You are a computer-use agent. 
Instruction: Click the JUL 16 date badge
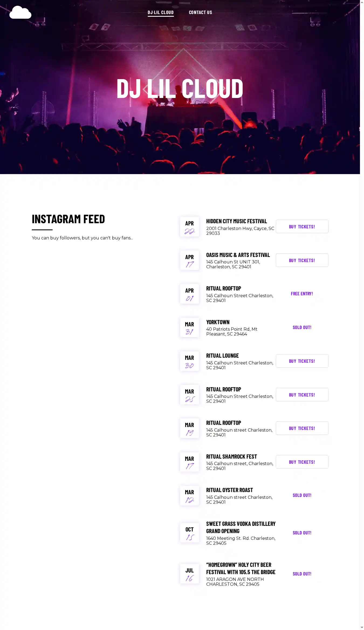coord(190,574)
